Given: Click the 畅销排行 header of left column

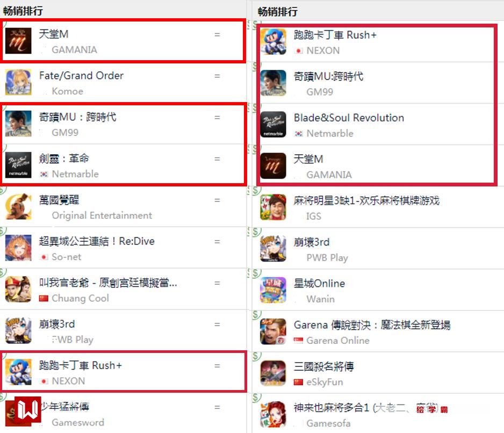Looking at the screenshot, I should point(23,11).
